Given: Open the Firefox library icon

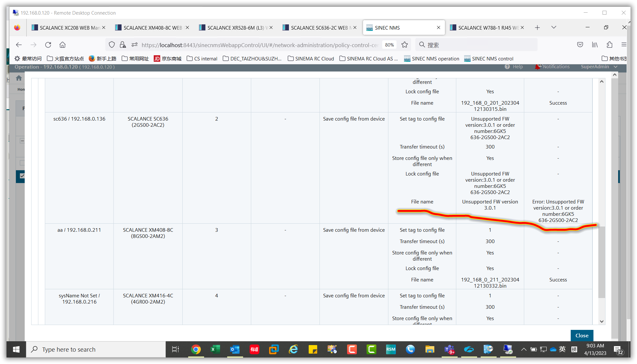Looking at the screenshot, I should pyautogui.click(x=595, y=45).
